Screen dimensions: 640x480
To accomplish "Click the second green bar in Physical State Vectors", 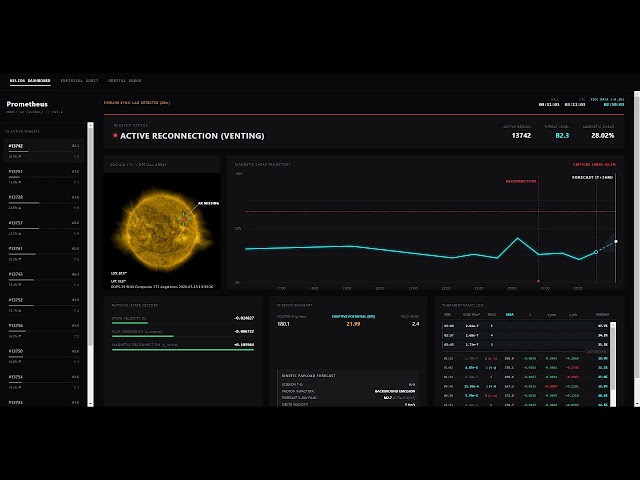I will point(142,336).
